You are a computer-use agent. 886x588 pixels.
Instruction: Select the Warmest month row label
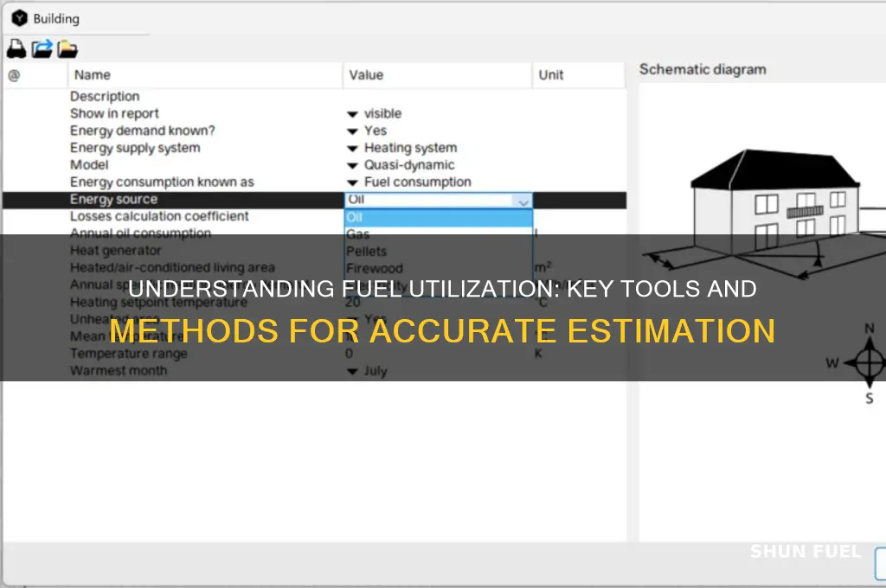[119, 371]
